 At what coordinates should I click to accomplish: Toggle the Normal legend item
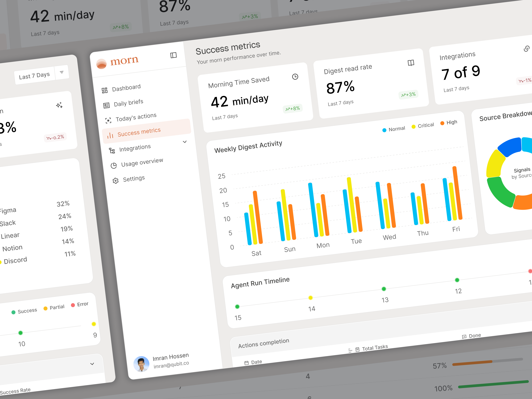(x=394, y=129)
